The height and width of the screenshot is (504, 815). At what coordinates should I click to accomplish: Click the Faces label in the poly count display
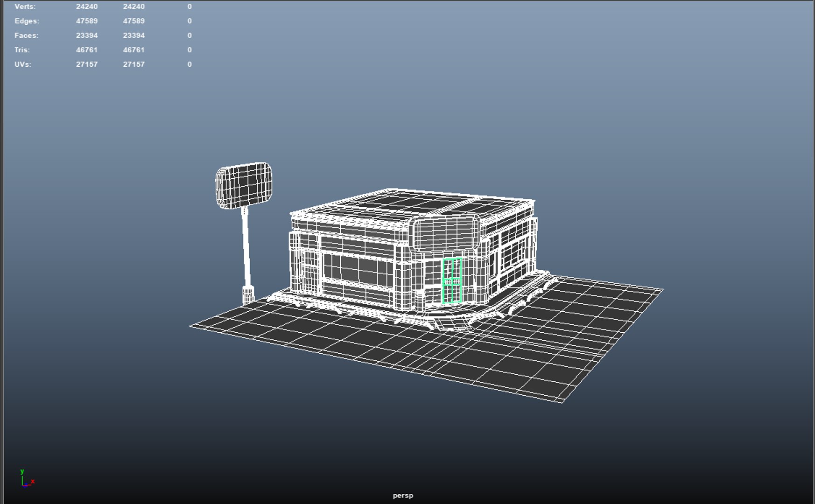point(26,35)
